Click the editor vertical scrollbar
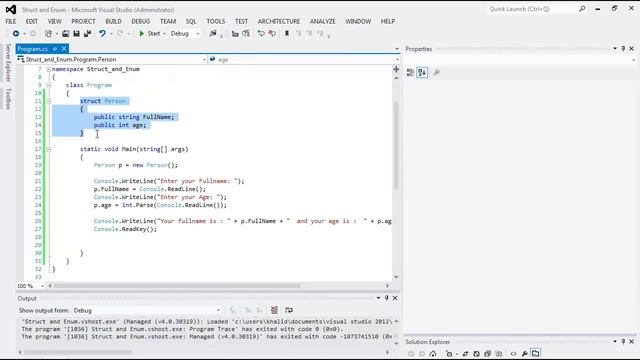Viewport: 640px width, 360px height. [396, 145]
